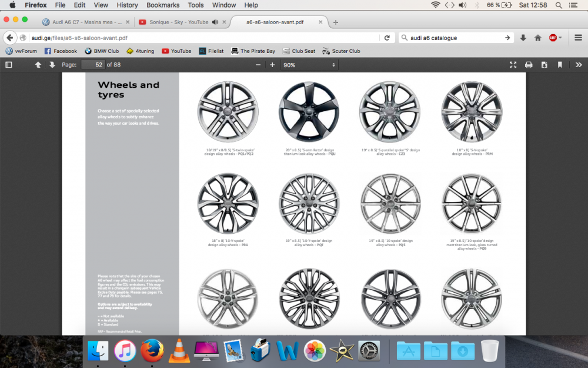Click the page number input field

click(93, 65)
